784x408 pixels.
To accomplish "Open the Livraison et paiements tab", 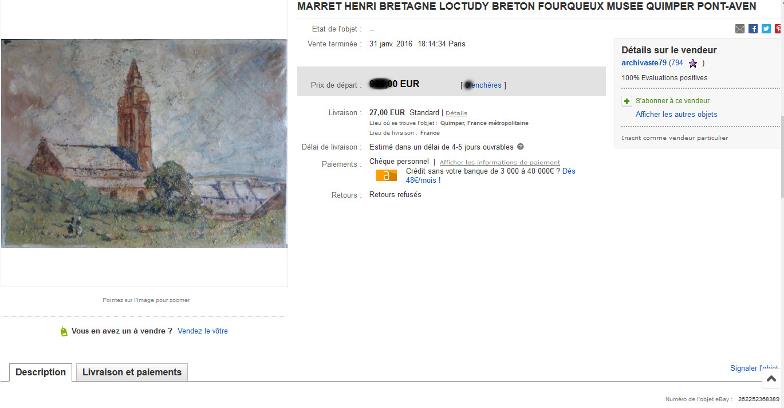I will pyautogui.click(x=132, y=372).
